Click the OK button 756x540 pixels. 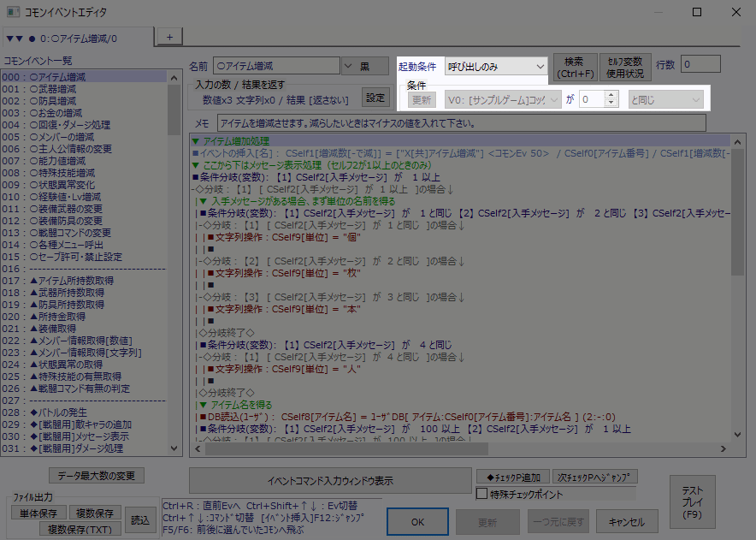(417, 522)
